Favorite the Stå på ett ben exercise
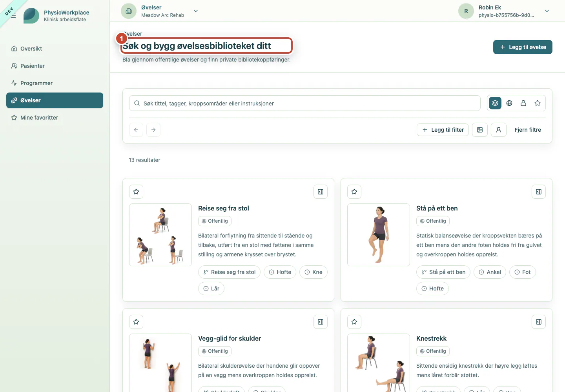565x392 pixels. (354, 192)
